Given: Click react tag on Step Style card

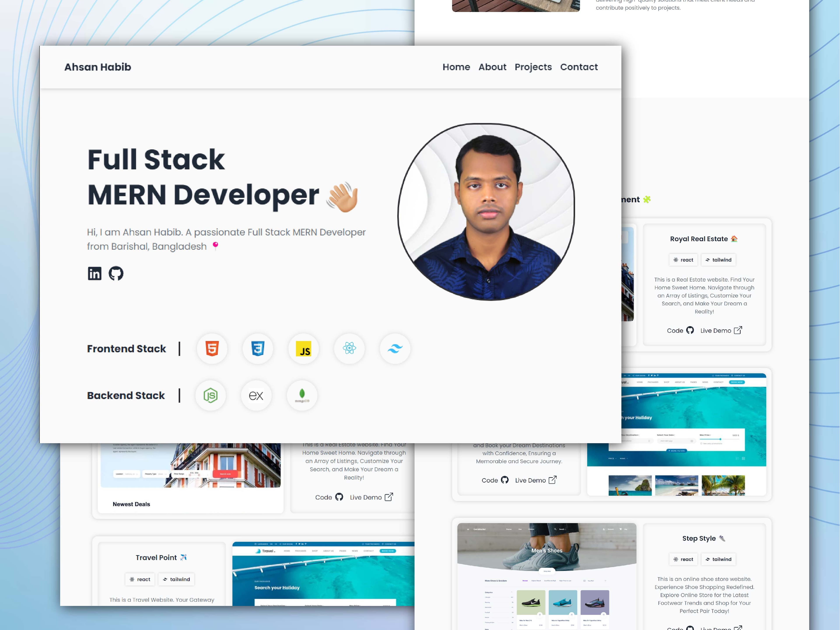Looking at the screenshot, I should (x=683, y=559).
